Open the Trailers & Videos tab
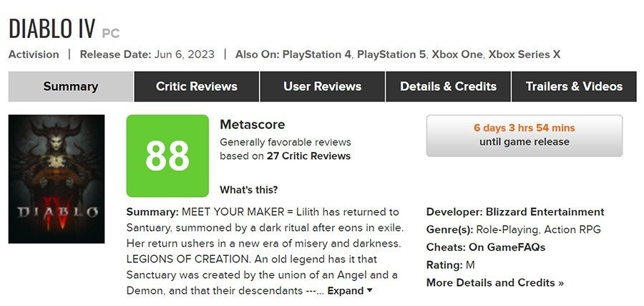 (x=574, y=87)
